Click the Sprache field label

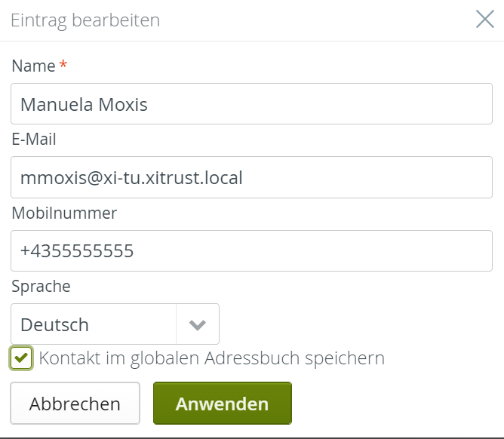click(x=41, y=286)
